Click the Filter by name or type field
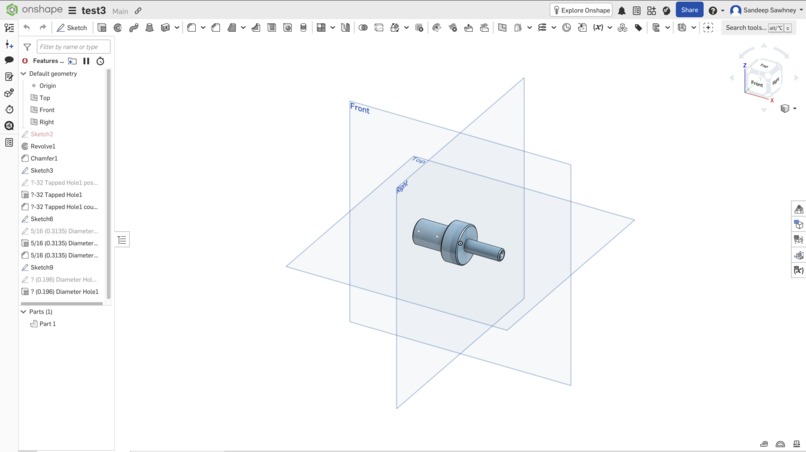The image size is (806, 452). click(74, 47)
